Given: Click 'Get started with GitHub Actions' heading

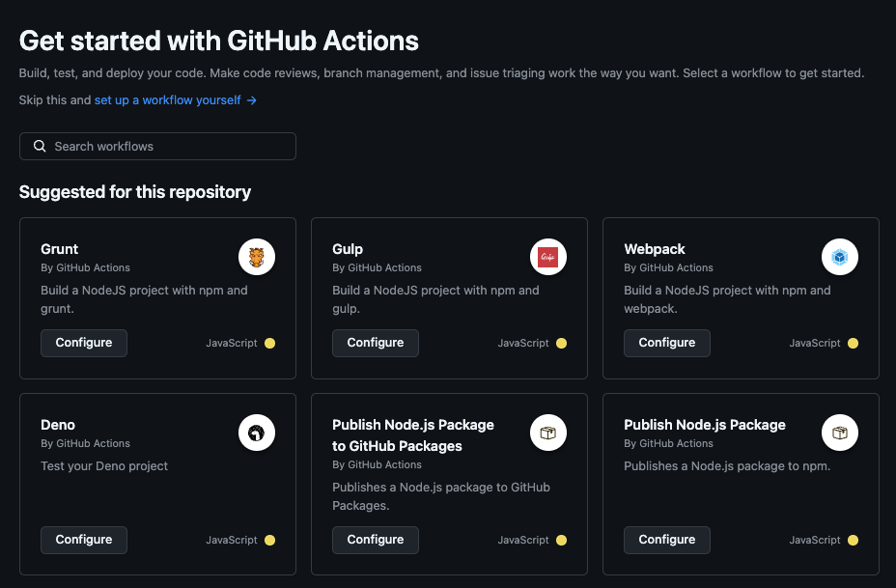Looking at the screenshot, I should (x=219, y=42).
